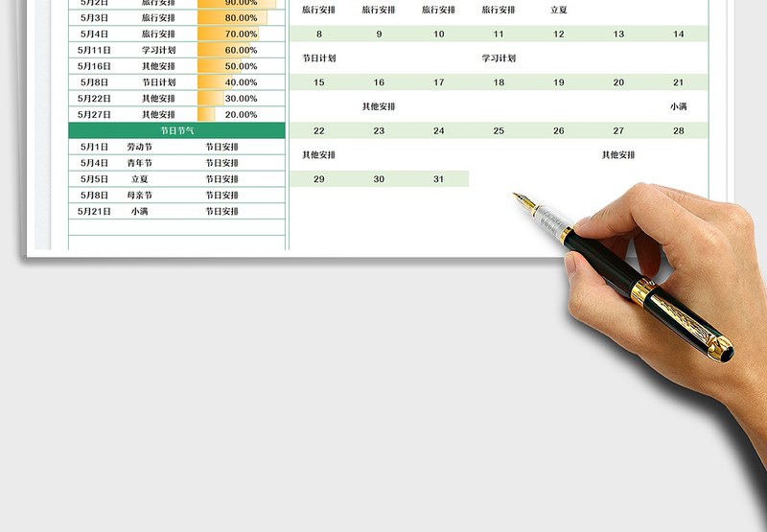The image size is (767, 532).
Task: Select calendar day 21 cell
Action: pyautogui.click(x=678, y=82)
